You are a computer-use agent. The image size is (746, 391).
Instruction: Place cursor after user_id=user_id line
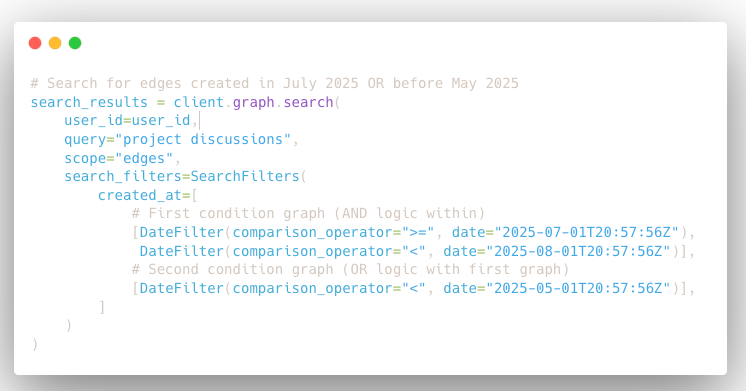(199, 121)
